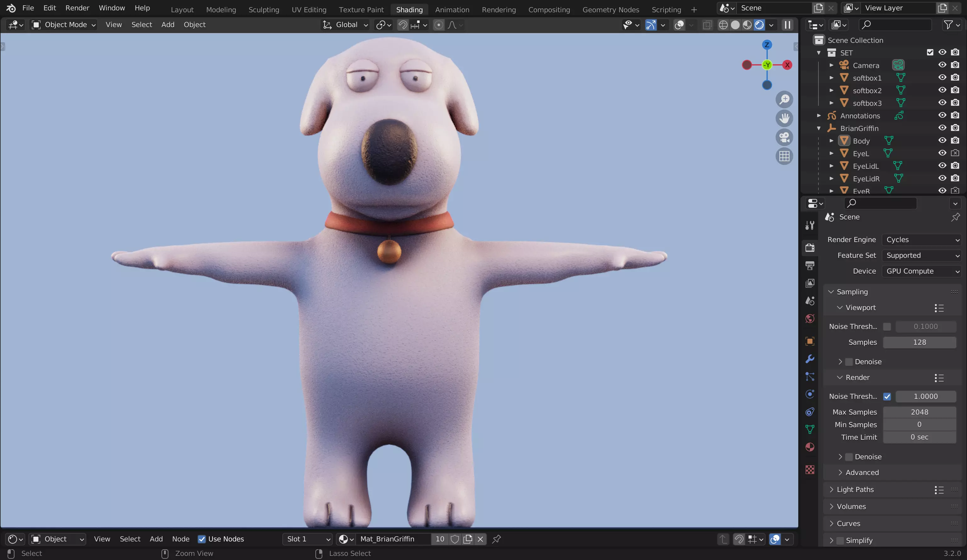This screenshot has width=967, height=560.
Task: Open the Object Data mesh tab
Action: pos(810,429)
